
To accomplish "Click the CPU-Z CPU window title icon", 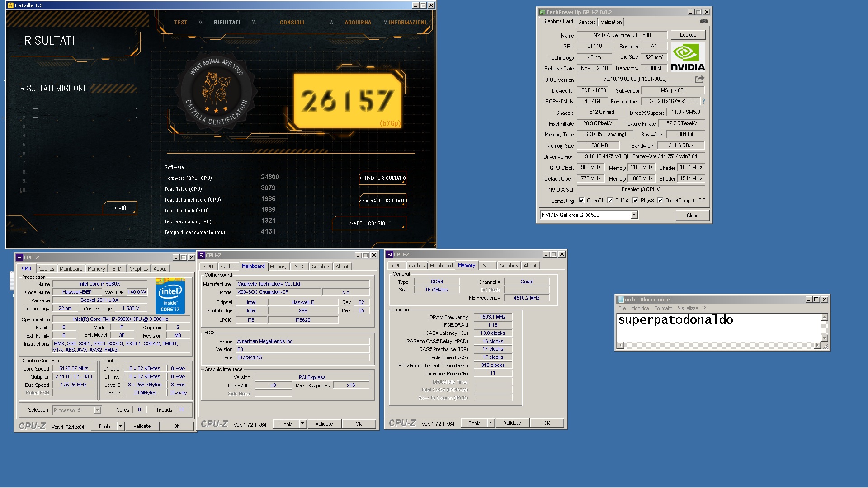I will 19,258.
